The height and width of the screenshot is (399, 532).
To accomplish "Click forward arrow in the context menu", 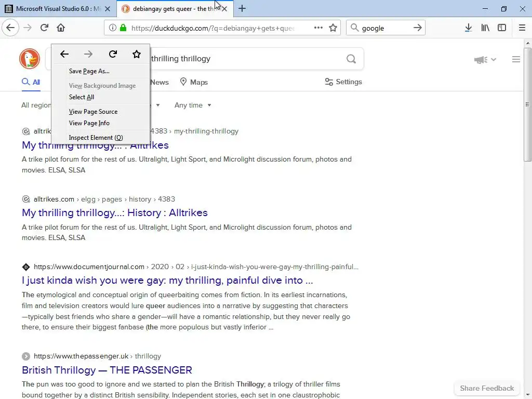I will point(88,54).
